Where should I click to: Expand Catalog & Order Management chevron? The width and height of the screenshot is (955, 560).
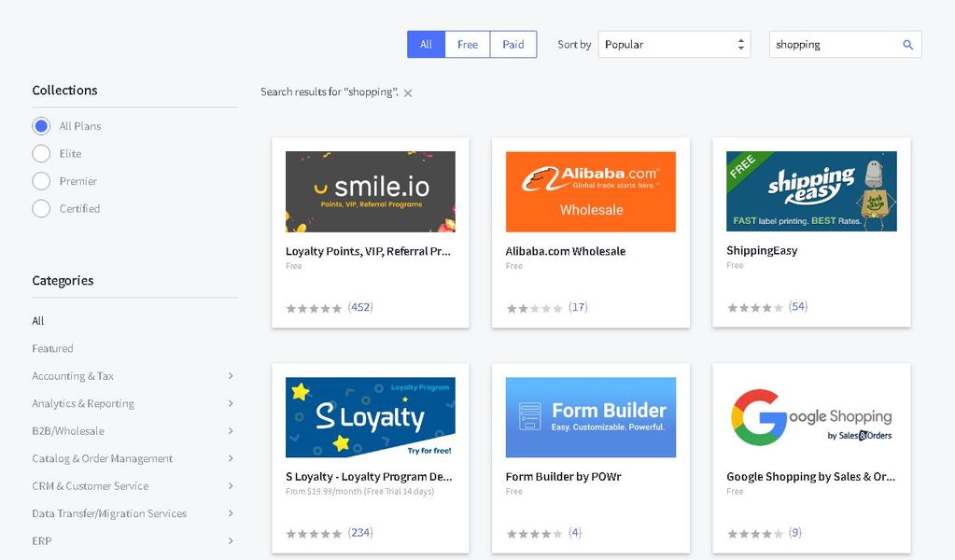(x=231, y=457)
